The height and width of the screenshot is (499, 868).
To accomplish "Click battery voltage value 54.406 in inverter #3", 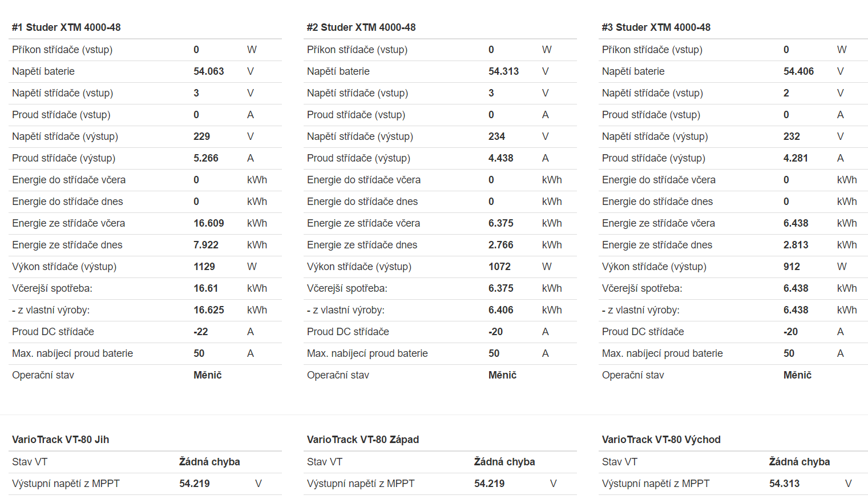I will click(x=799, y=71).
